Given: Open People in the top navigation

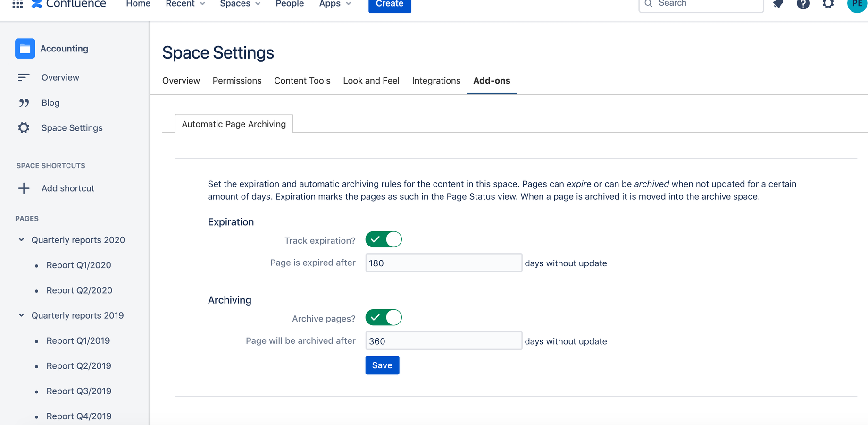Looking at the screenshot, I should (290, 4).
